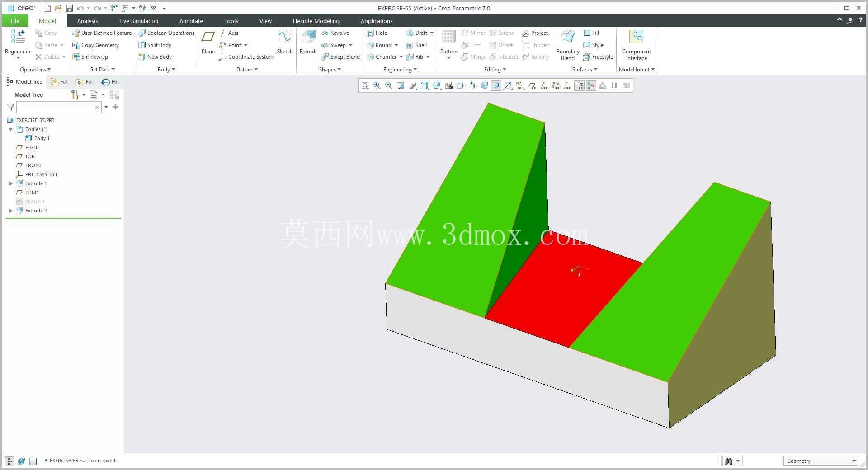Switch to the Annotate tab
Image resolution: width=868 pixels, height=470 pixels.
(191, 21)
